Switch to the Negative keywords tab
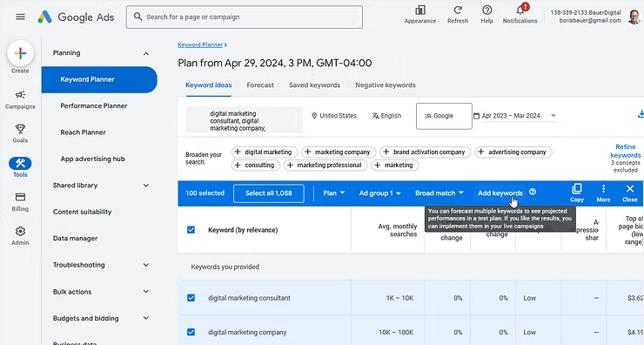Image resolution: width=644 pixels, height=345 pixels. [x=386, y=85]
